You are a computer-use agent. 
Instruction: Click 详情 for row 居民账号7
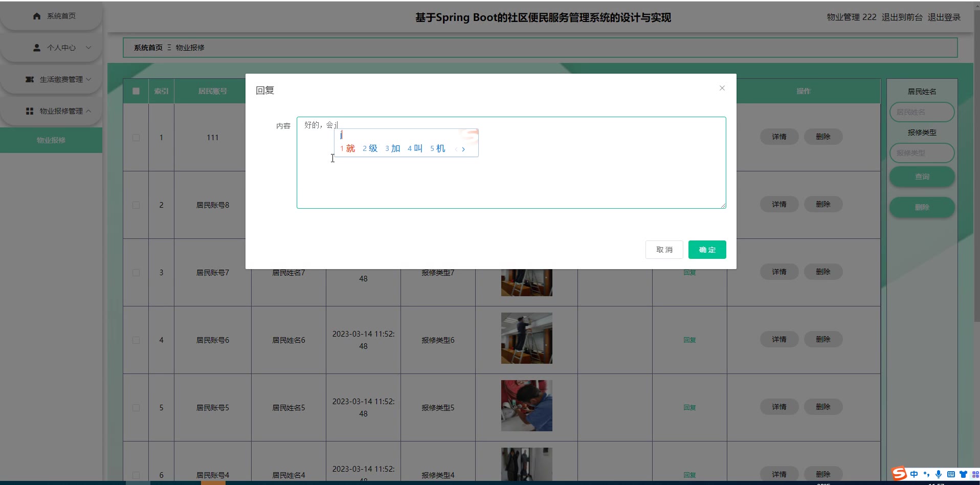(x=779, y=272)
